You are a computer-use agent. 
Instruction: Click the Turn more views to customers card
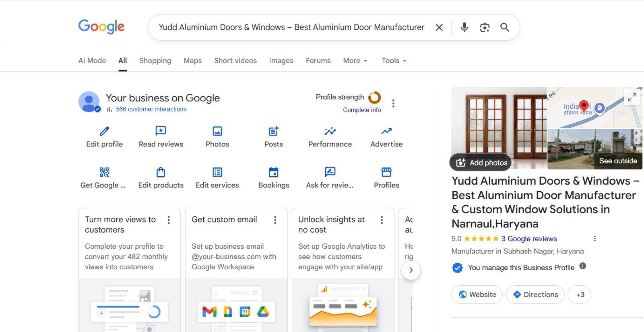pos(130,270)
